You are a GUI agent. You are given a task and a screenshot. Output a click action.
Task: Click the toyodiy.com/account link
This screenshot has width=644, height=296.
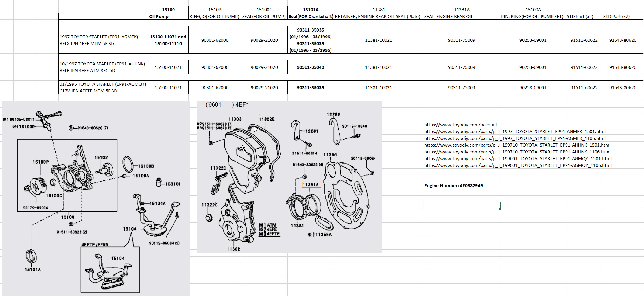pos(460,125)
